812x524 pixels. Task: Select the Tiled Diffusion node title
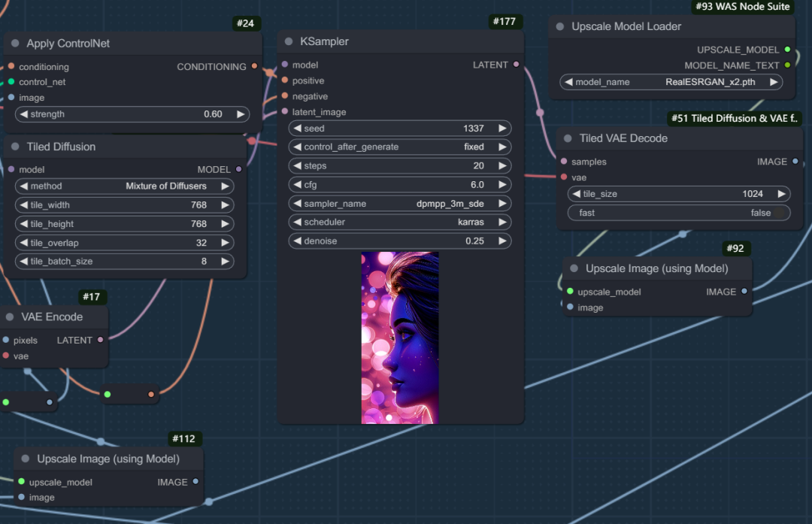coord(61,147)
